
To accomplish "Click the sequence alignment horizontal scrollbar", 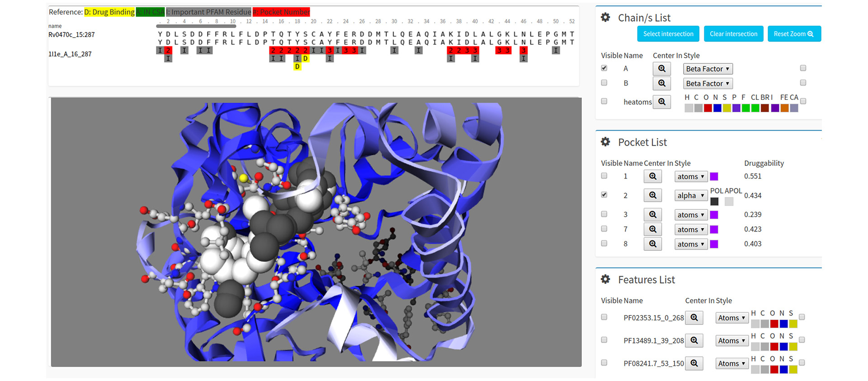I will tap(196, 26).
